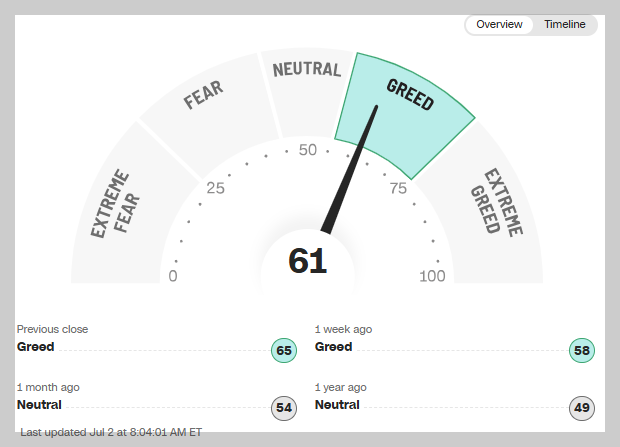Click the 1 year ago 49 badge

coord(582,408)
